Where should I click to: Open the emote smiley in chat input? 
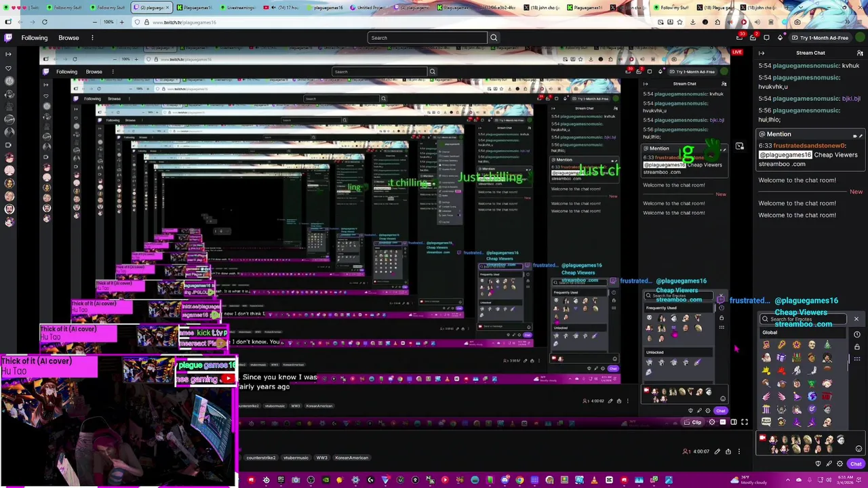(859, 449)
